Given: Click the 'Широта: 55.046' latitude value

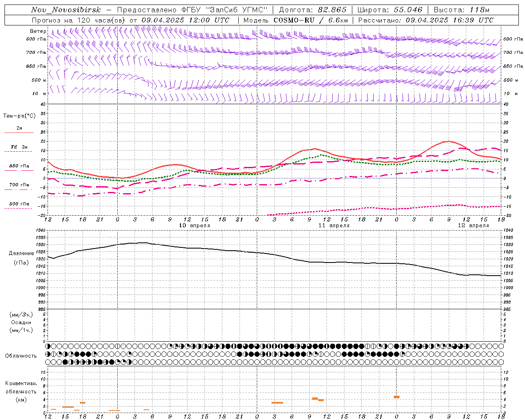Looking at the screenshot, I should [x=390, y=10].
